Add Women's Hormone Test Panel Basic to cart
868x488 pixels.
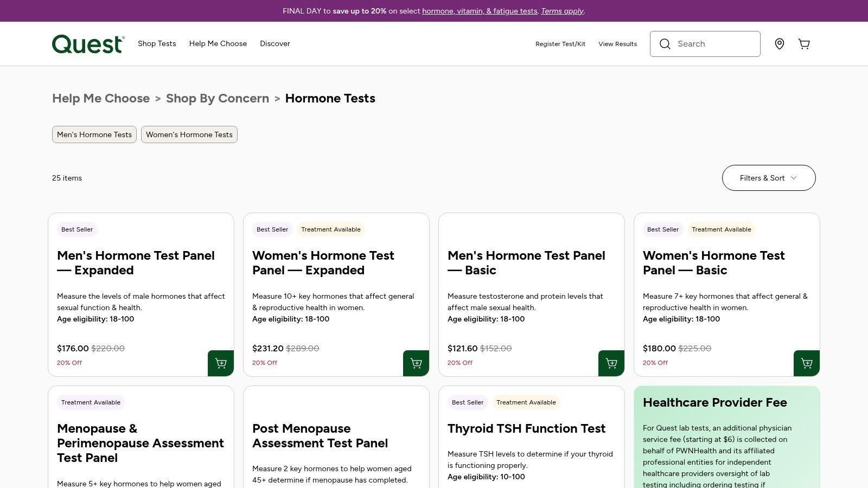point(807,363)
